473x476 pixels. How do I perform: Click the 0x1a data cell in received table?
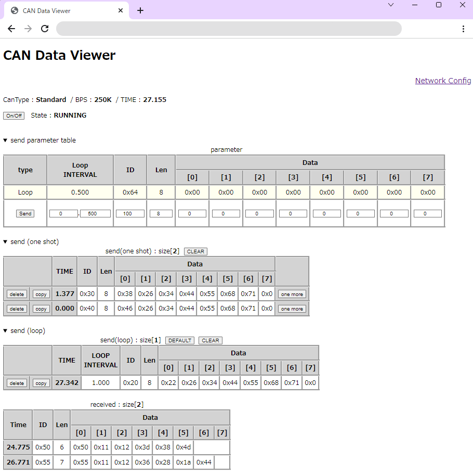[183, 462]
